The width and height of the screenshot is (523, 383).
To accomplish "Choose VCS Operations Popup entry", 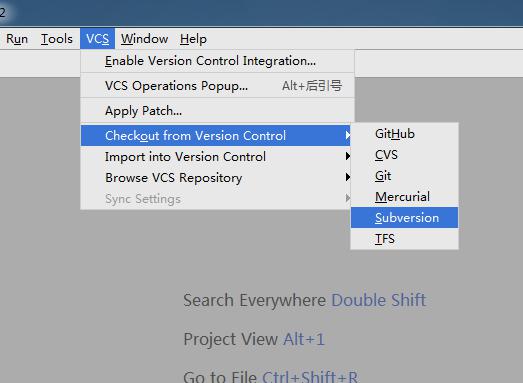I will [x=217, y=86].
